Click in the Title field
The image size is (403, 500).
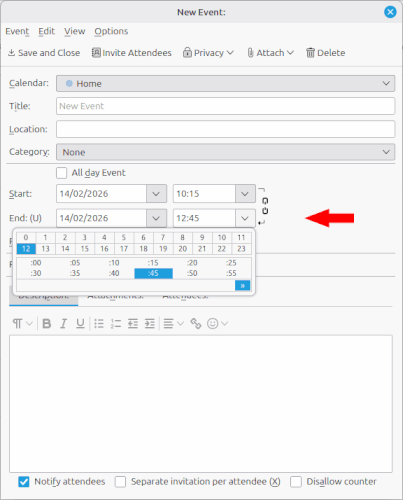225,106
